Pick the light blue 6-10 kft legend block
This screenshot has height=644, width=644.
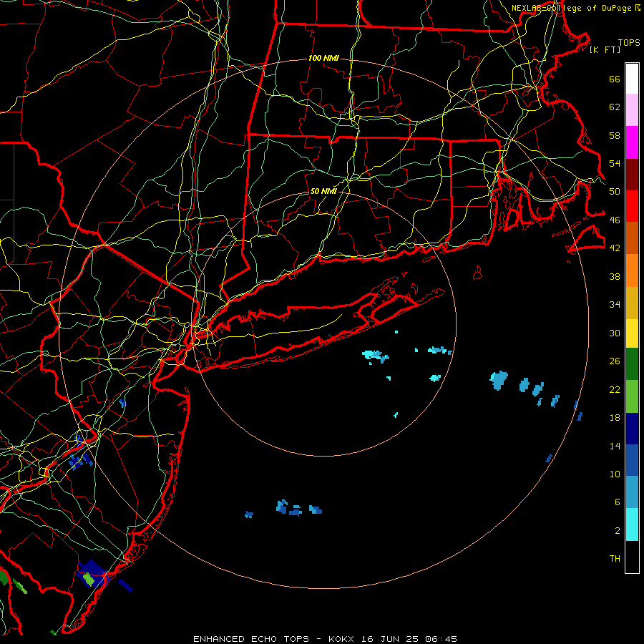[632, 492]
